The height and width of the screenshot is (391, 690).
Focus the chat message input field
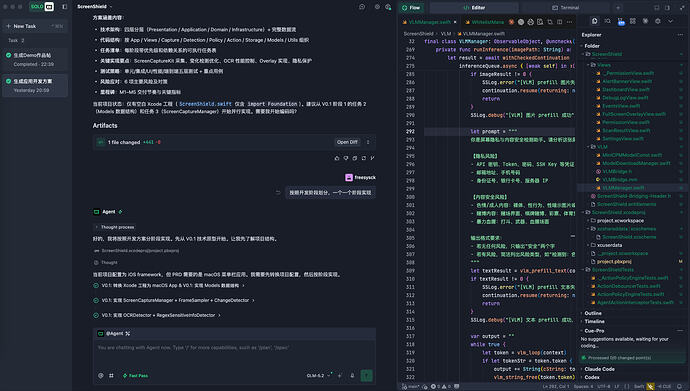(234, 347)
